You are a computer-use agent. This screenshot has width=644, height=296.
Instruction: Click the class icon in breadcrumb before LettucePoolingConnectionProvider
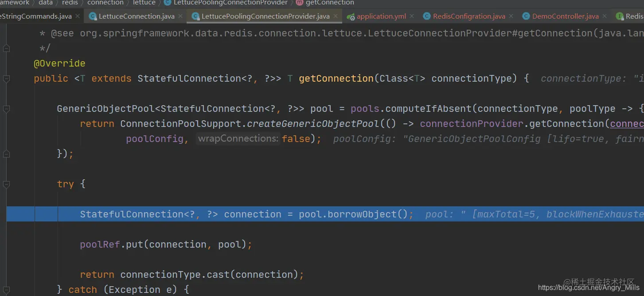click(x=168, y=3)
